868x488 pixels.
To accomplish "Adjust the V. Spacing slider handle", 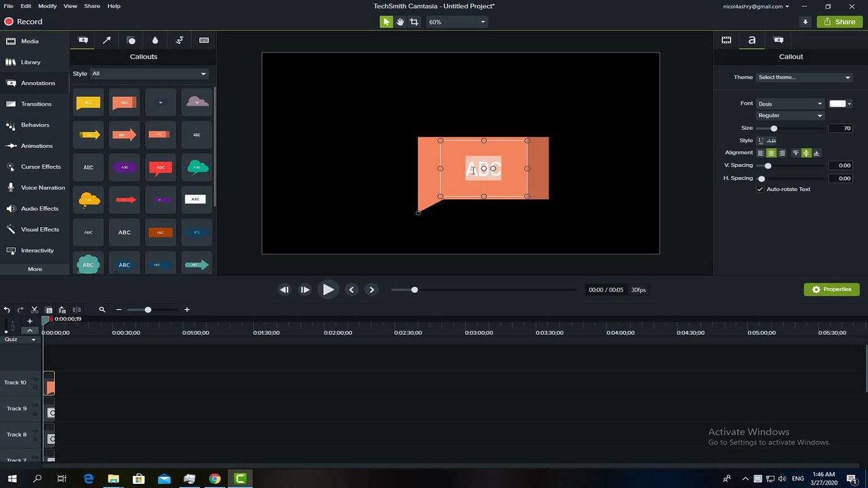I will [768, 165].
